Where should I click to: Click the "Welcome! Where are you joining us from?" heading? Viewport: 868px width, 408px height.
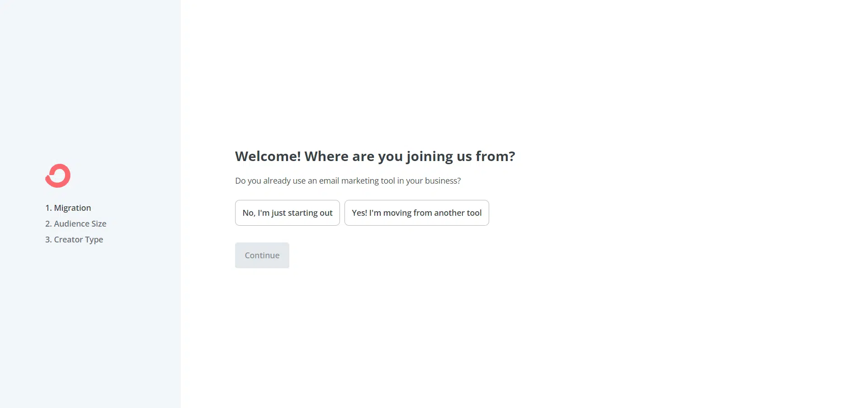pyautogui.click(x=375, y=156)
